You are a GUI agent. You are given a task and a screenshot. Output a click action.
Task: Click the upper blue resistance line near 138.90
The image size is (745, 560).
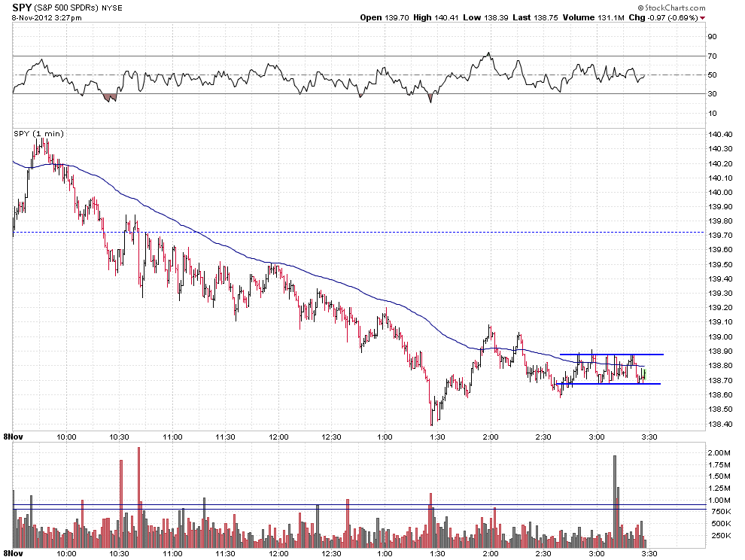click(612, 355)
